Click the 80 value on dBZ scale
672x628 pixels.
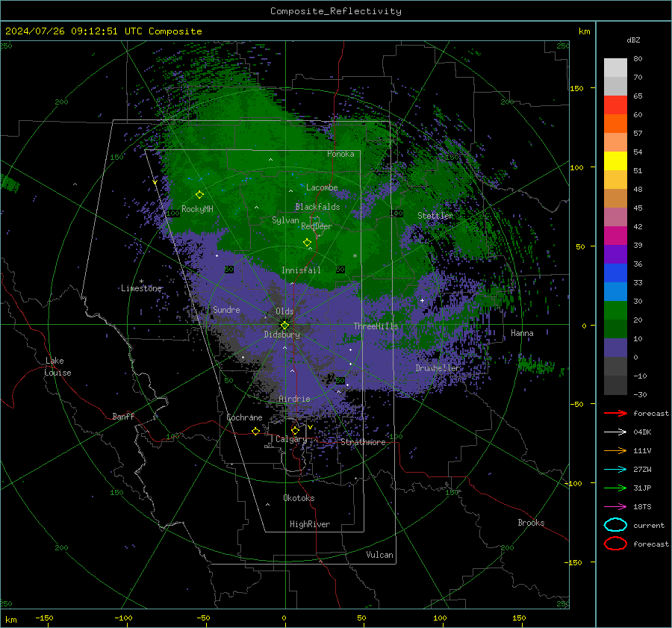tap(638, 59)
